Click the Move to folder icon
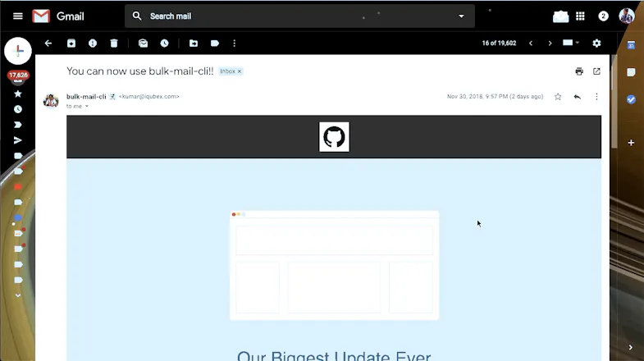The width and height of the screenshot is (644, 361). click(194, 43)
